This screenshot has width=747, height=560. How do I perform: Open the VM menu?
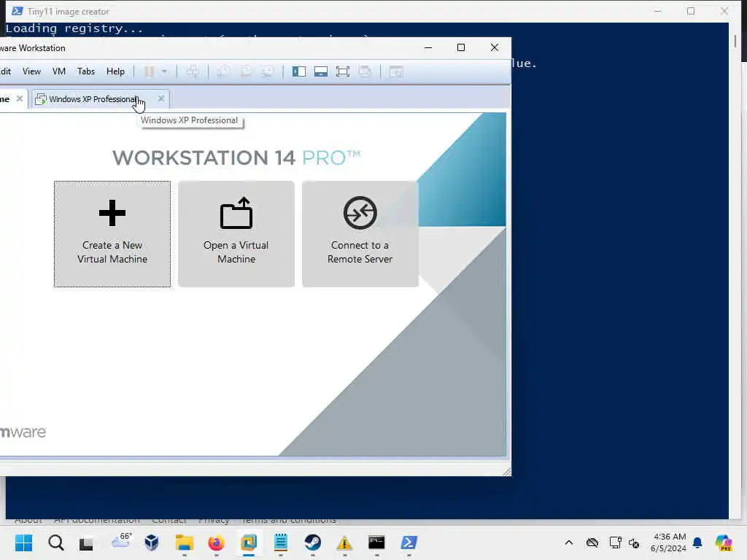[59, 71]
